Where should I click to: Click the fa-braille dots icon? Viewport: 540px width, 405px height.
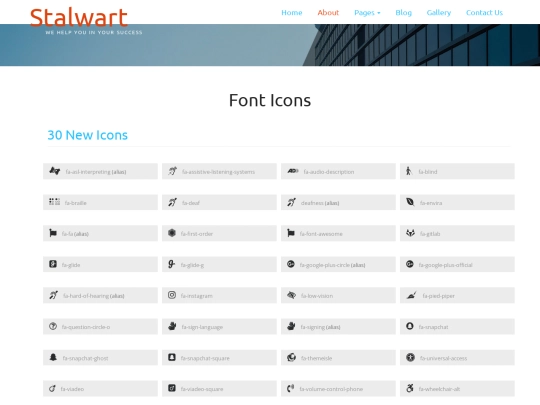click(54, 202)
